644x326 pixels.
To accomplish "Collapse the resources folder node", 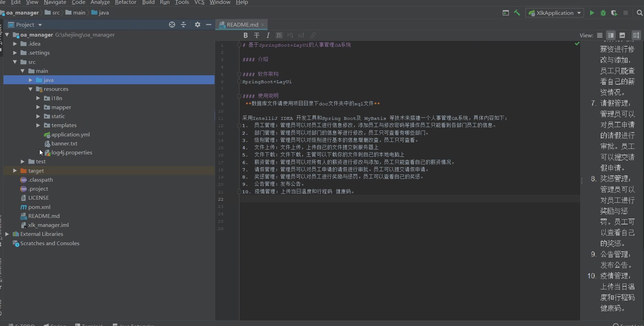I will pyautogui.click(x=30, y=89).
